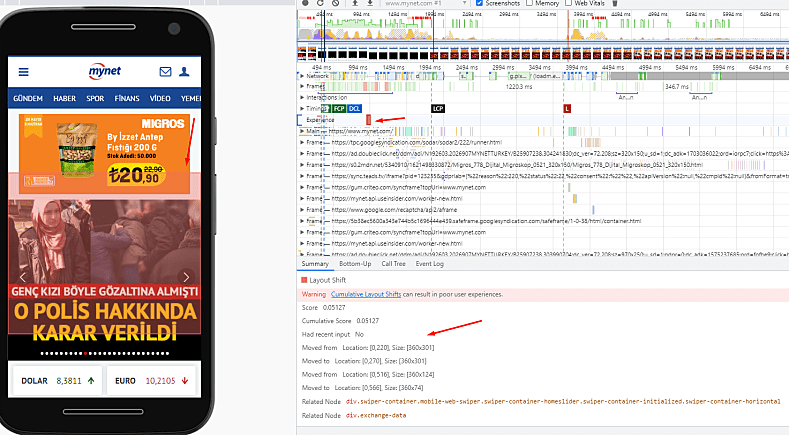Switch to the Call Tree tab
Screen dimensions: 789x435
coord(393,264)
